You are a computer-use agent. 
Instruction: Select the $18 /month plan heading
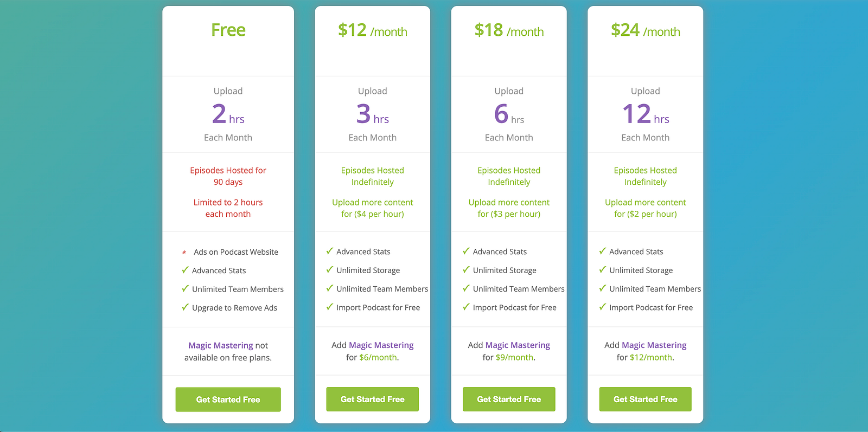(x=509, y=30)
